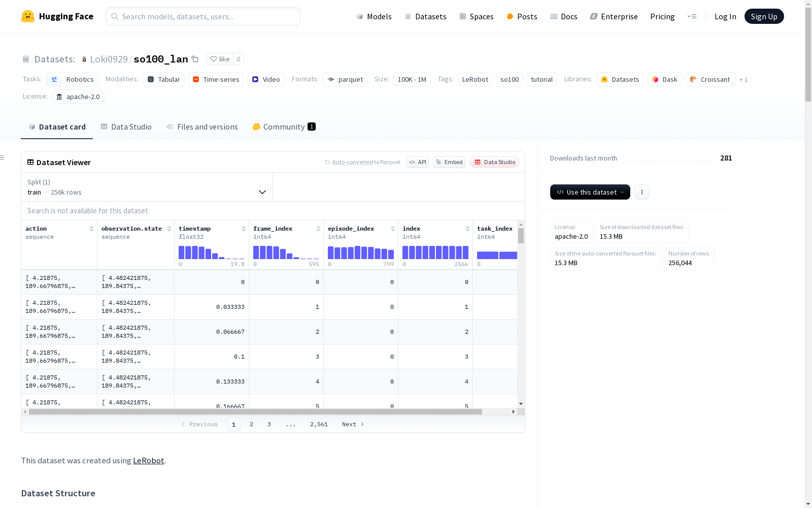Sort the observation.state column

[169, 229]
